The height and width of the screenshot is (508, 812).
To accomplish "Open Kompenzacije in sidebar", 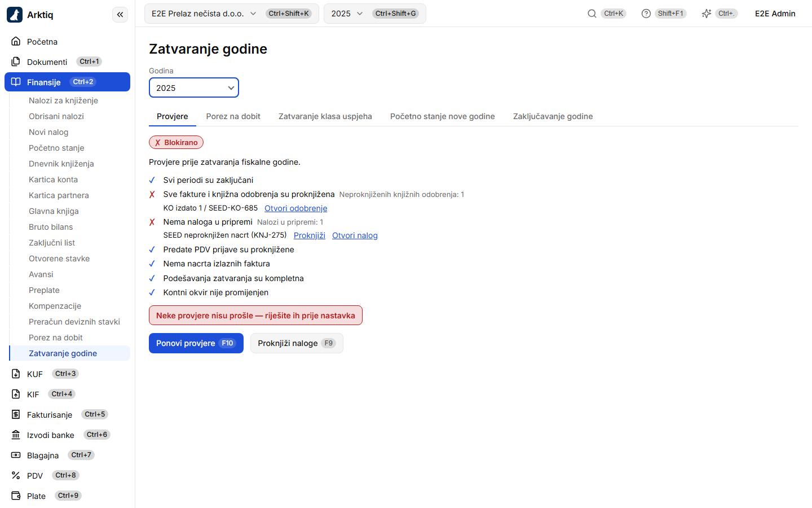I will (70, 306).
